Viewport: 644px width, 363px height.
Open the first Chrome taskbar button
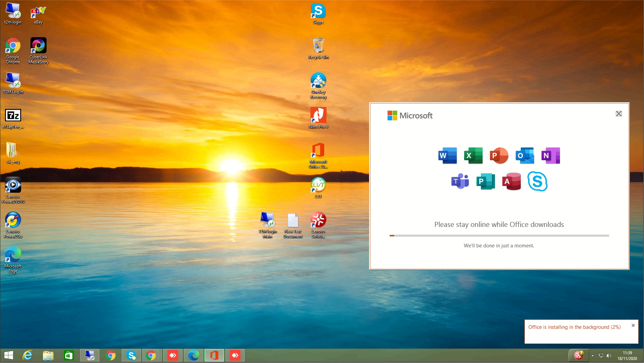click(111, 355)
